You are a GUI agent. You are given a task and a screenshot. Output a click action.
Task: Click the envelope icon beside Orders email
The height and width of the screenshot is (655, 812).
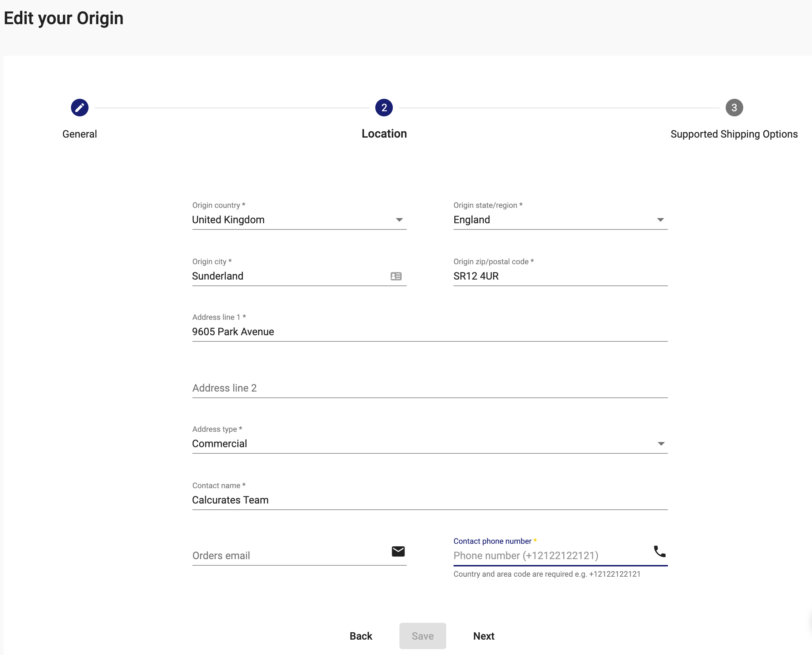pos(398,551)
